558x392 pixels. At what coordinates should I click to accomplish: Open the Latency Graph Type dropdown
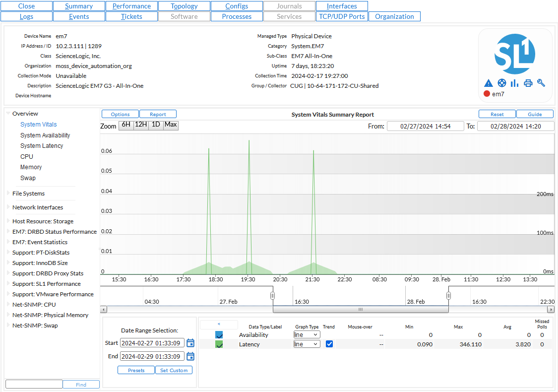tap(307, 344)
